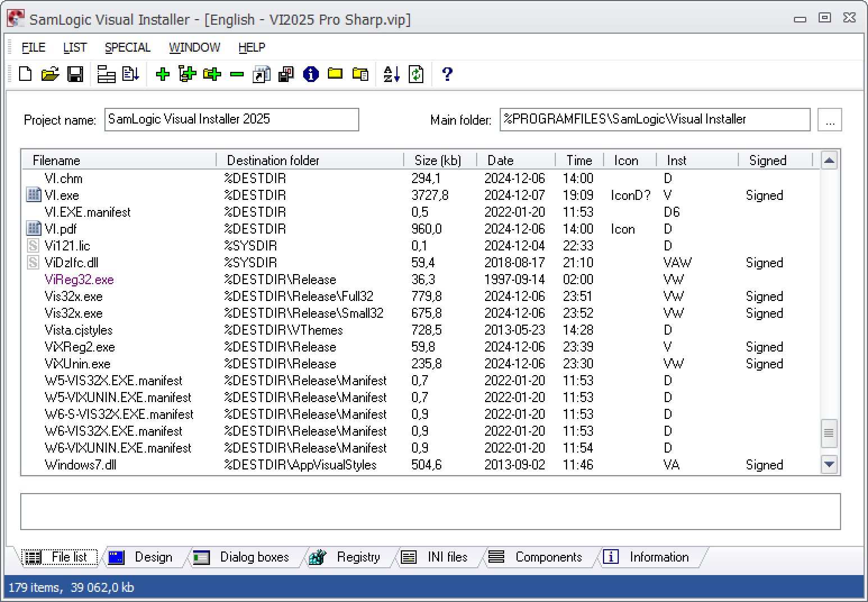The image size is (868, 602).
Task: Open help with the blue question mark icon
Action: [x=447, y=74]
